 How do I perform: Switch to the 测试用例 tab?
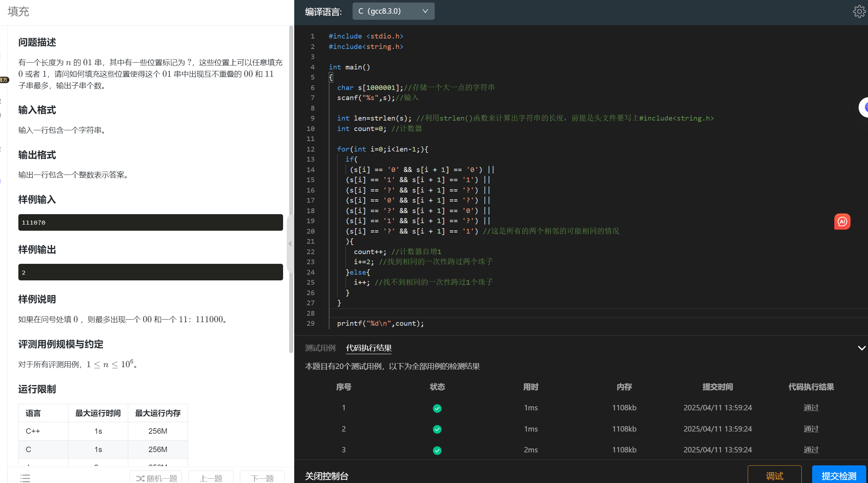[x=320, y=348]
